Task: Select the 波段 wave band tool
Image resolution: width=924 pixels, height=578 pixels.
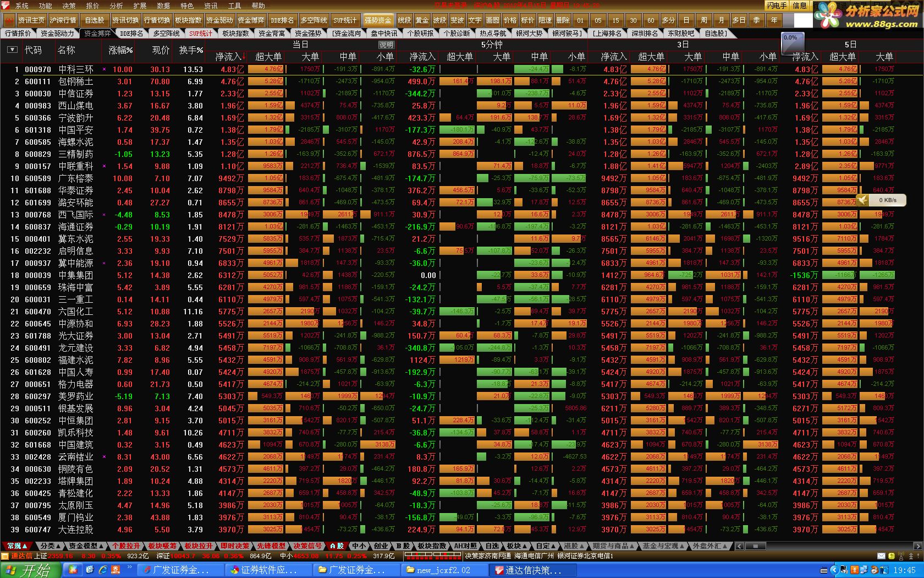Action: [439, 20]
